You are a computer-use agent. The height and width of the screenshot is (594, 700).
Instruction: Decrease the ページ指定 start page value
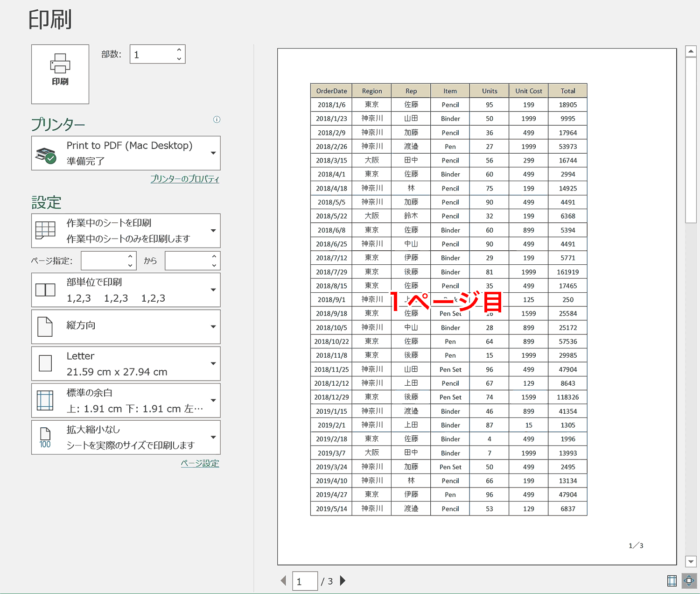[130, 265]
